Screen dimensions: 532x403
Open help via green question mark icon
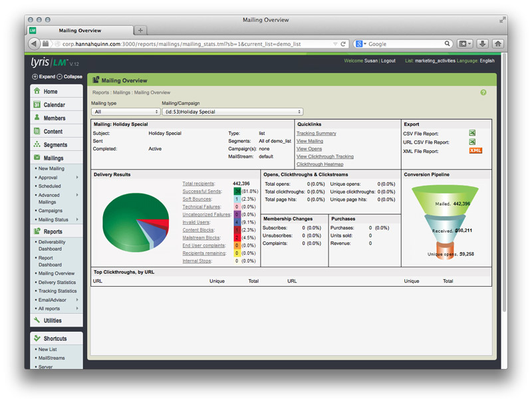tap(483, 92)
